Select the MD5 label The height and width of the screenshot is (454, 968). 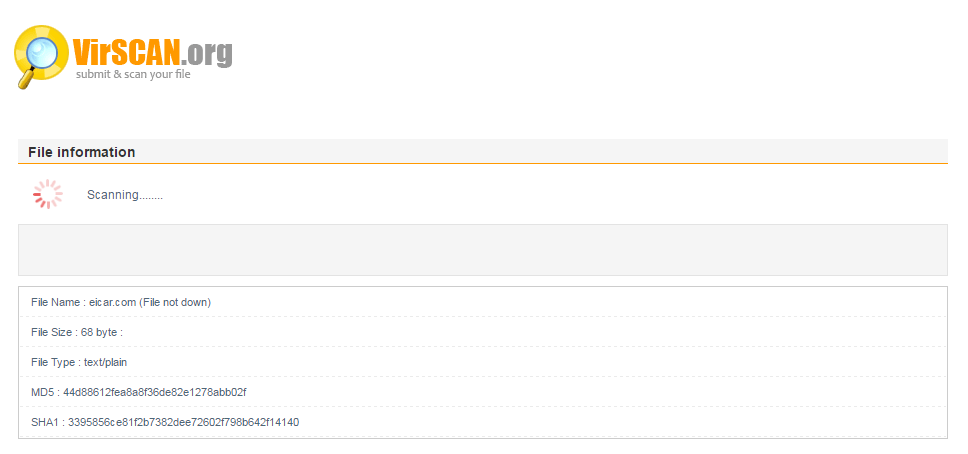(42, 392)
